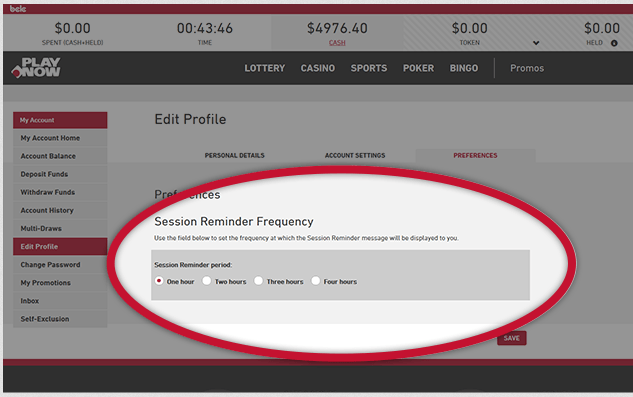Select the Three hours reminder option

[258, 281]
